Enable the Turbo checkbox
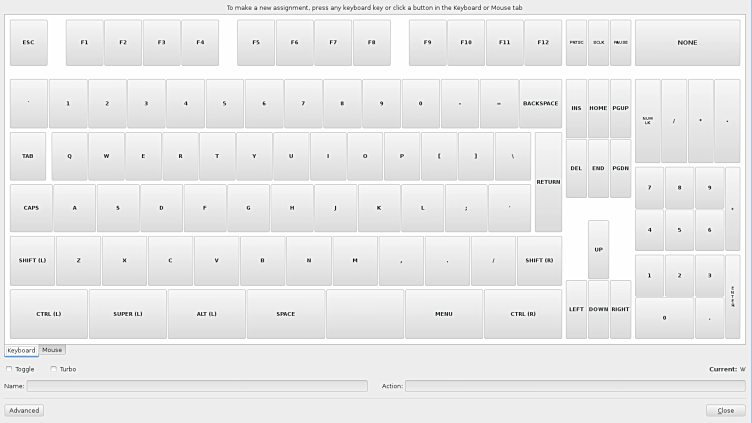 (53, 369)
